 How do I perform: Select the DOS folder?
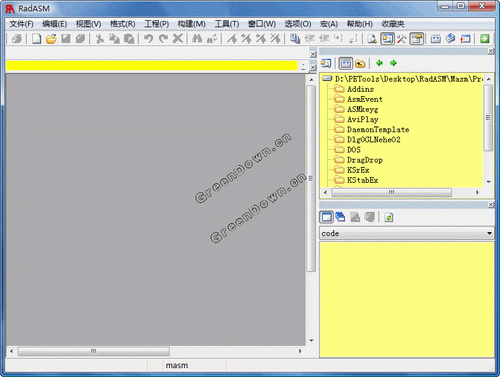coord(354,150)
